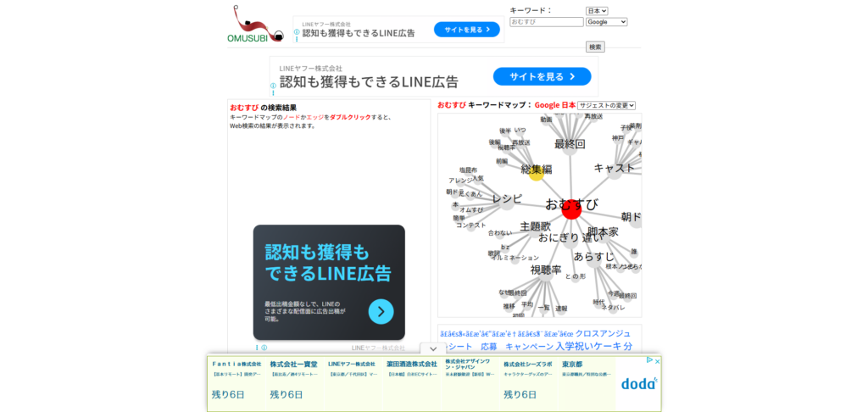This screenshot has height=412, width=868.
Task: Select the レシピ node in keyword map
Action: 507,200
